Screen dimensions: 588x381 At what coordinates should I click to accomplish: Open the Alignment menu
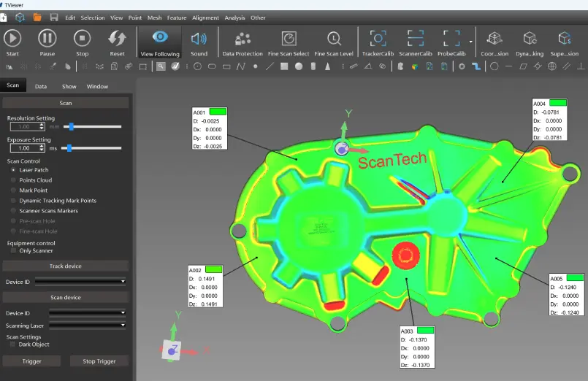coord(205,18)
